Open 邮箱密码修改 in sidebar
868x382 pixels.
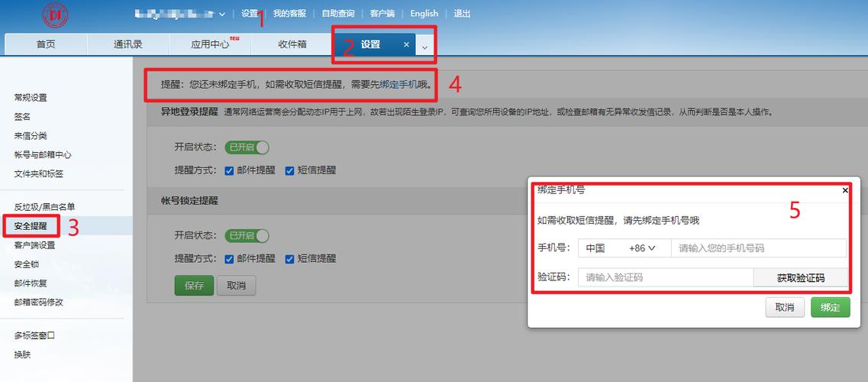(39, 303)
